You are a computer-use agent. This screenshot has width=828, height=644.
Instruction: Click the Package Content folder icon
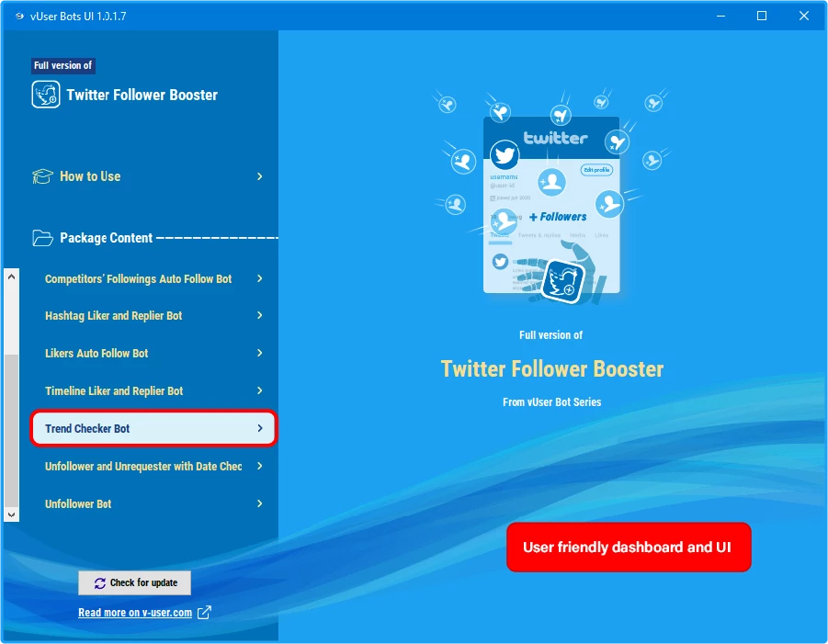tap(42, 238)
